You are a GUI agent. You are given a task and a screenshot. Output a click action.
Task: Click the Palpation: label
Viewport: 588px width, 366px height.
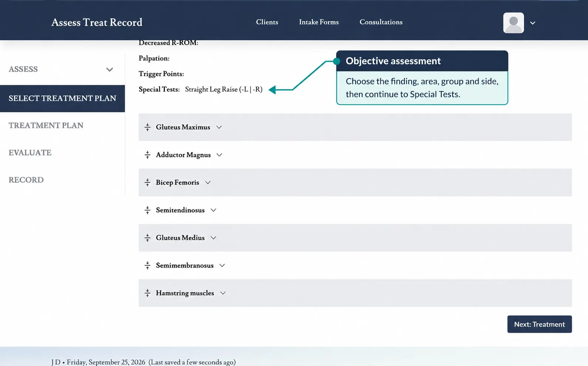(154, 58)
